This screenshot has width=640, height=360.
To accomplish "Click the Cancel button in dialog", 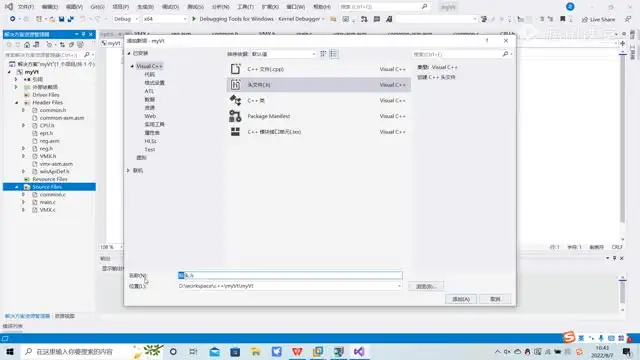I will (x=495, y=299).
